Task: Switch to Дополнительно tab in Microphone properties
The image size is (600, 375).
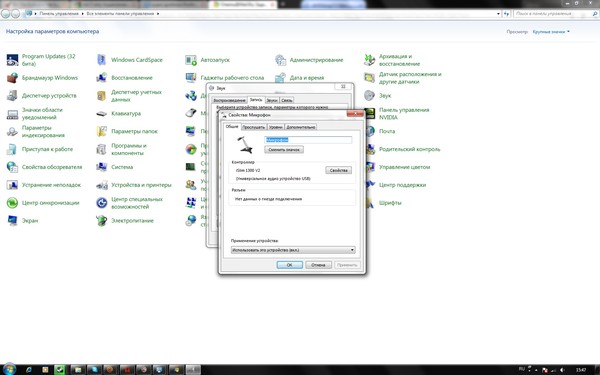Action: [301, 127]
